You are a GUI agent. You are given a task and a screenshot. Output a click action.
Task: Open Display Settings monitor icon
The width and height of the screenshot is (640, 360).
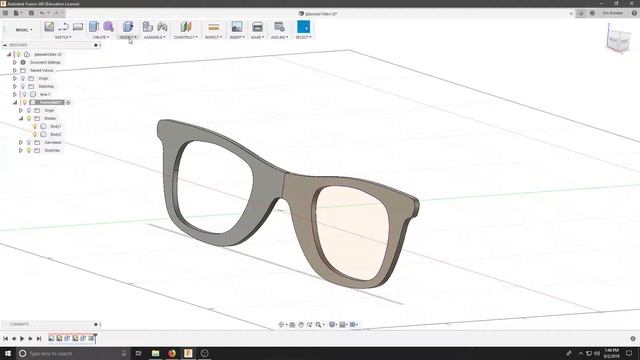click(332, 325)
